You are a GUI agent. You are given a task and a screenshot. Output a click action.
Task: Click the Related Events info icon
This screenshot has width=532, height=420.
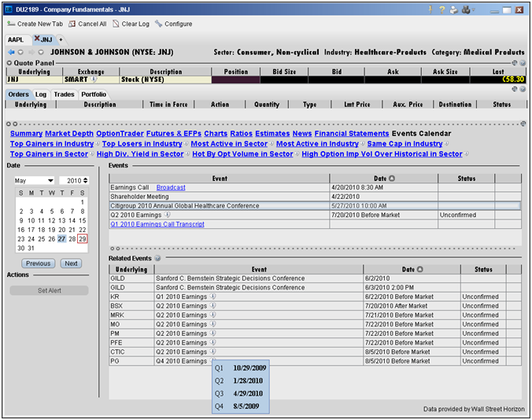(x=157, y=258)
